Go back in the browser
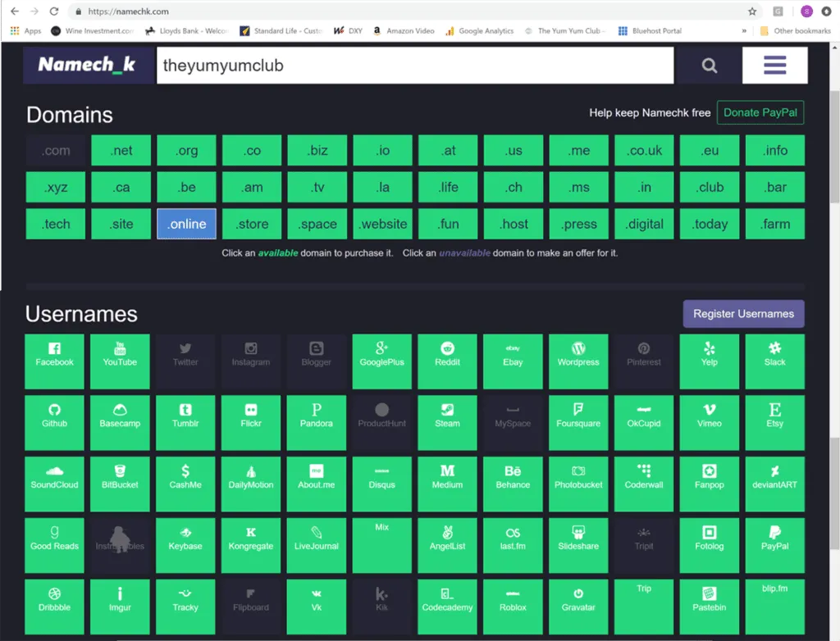 [x=15, y=11]
